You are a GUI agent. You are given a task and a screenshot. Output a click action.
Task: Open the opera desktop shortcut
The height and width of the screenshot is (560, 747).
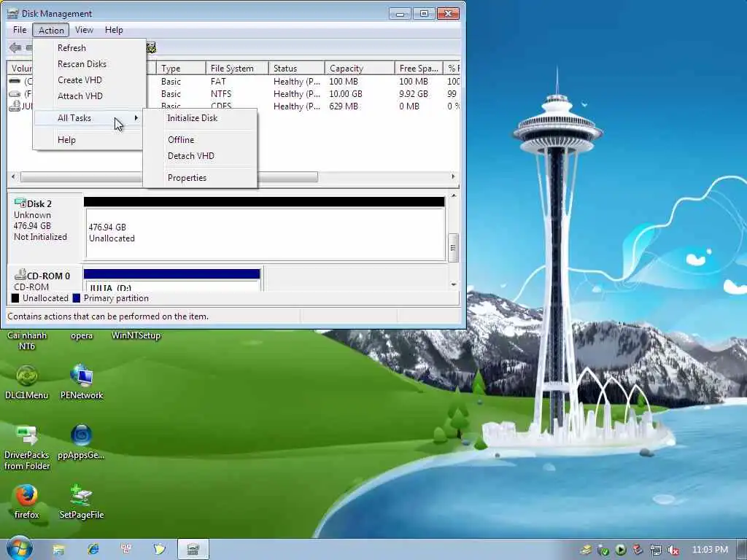pos(82,335)
